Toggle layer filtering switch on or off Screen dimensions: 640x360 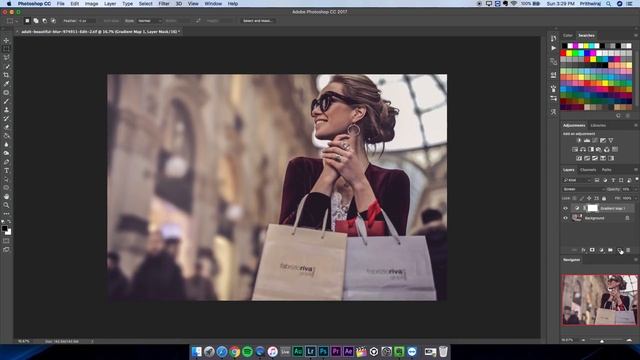636,180
